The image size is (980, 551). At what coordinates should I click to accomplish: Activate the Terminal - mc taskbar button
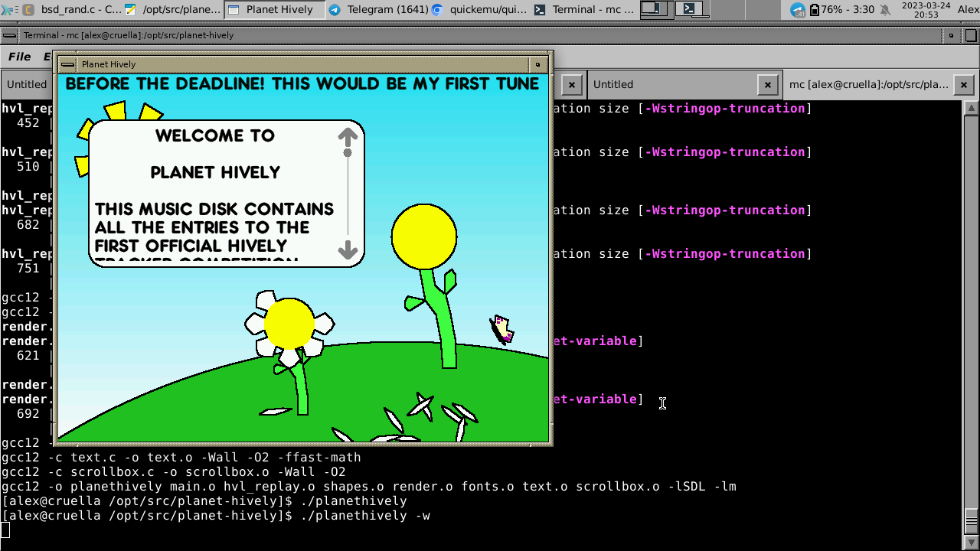click(x=584, y=9)
